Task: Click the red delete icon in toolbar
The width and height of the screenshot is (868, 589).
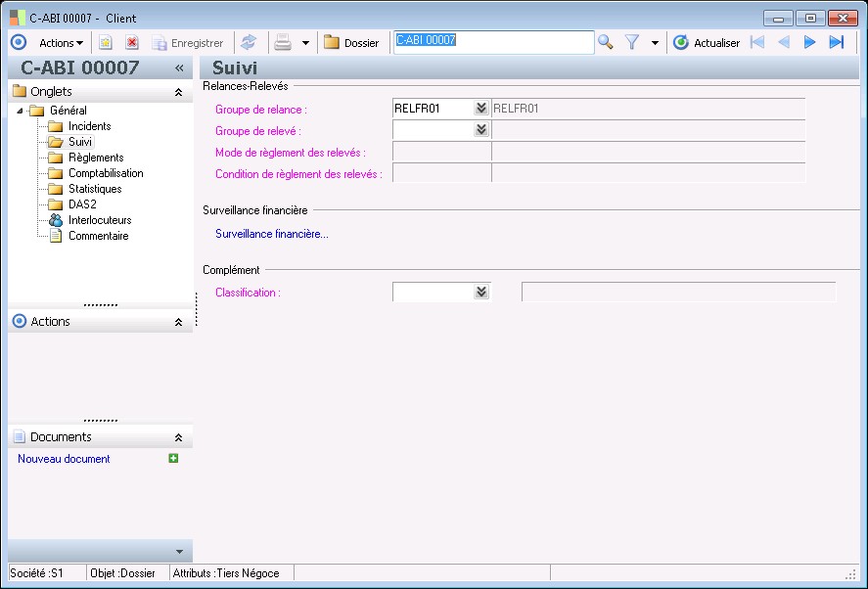Action: [x=132, y=43]
